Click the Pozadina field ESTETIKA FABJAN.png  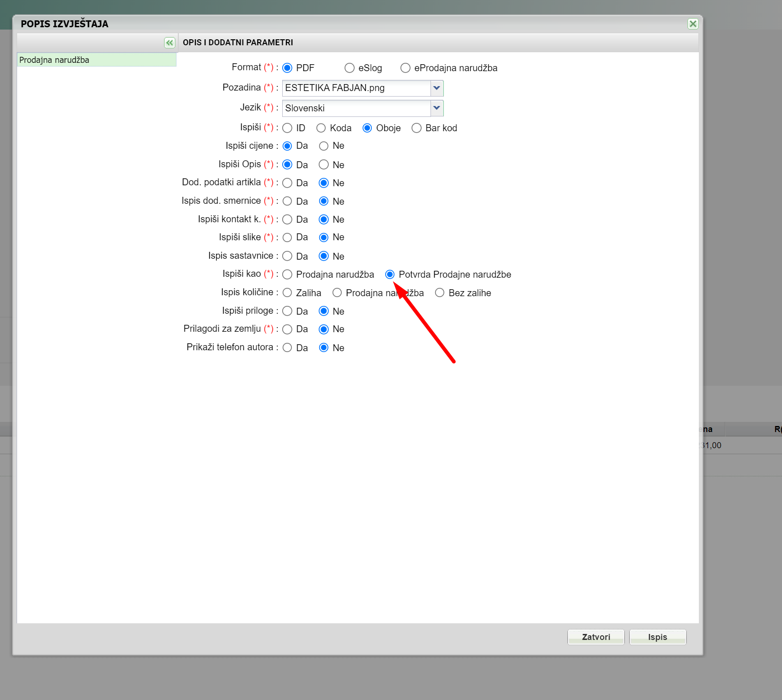tap(356, 88)
